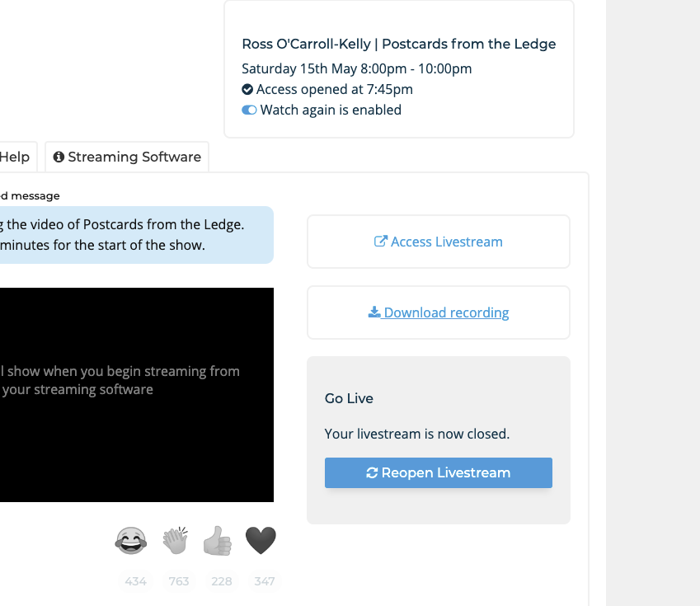
Task: Click the heart reaction emoji
Action: 261,540
